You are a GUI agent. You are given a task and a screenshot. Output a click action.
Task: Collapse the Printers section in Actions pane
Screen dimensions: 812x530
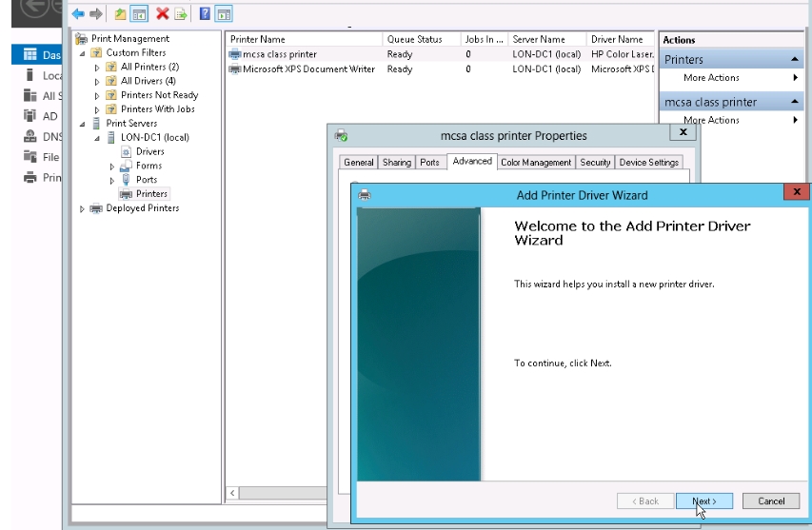click(x=795, y=60)
